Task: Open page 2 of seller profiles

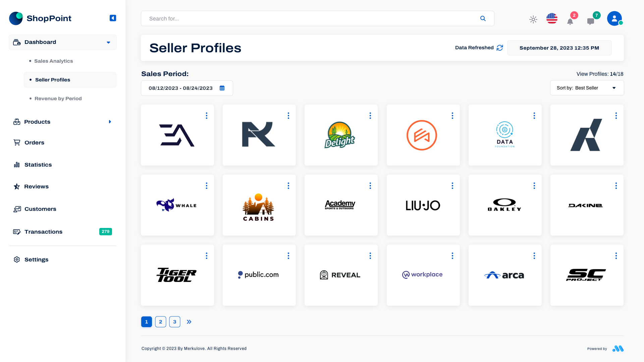Action: coord(160,321)
